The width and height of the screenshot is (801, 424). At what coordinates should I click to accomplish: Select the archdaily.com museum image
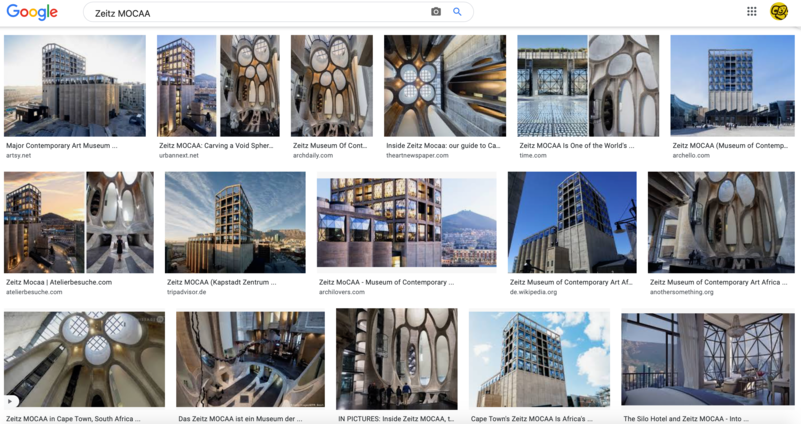point(331,86)
